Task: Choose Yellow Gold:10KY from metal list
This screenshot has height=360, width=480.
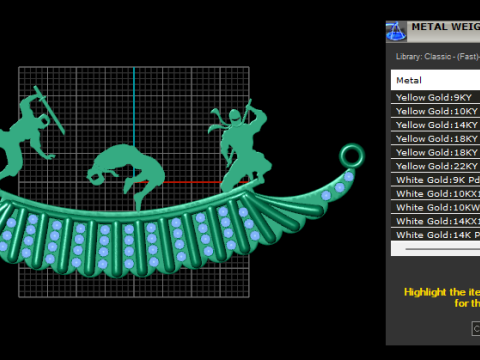Action: 435,111
